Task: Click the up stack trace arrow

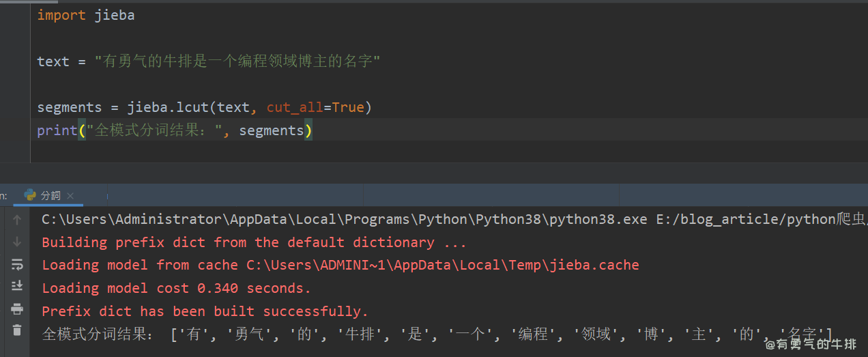Action: pyautogui.click(x=17, y=220)
